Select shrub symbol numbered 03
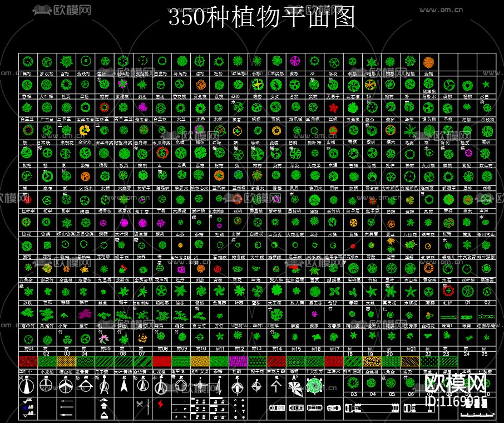Screen dimensions: 504x423 pos(353,383)
